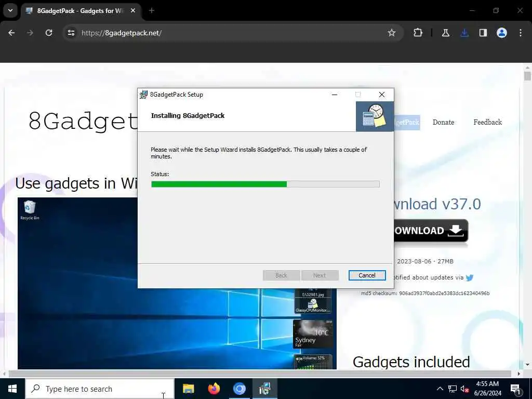532x399 pixels.
Task: Open File Explorer from the taskbar
Action: point(188,389)
